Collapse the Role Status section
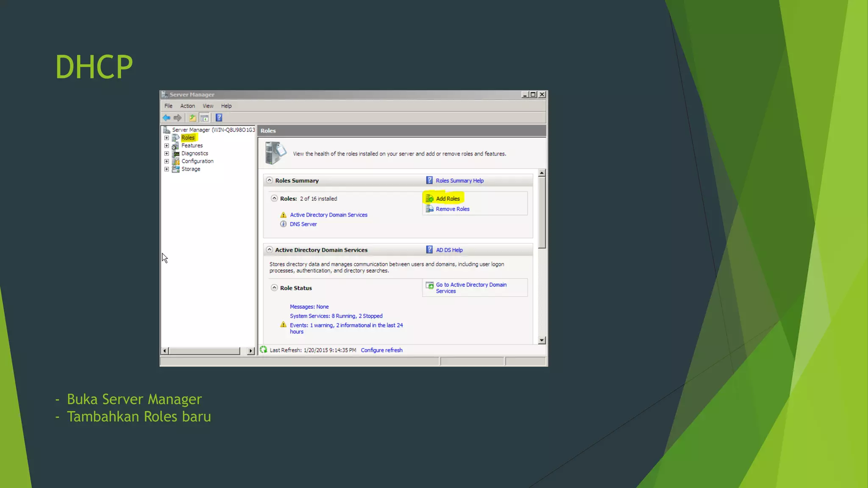 tap(274, 288)
